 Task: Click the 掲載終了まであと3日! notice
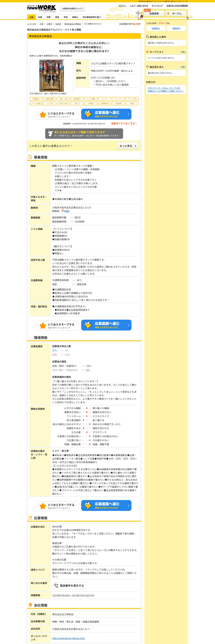pyautogui.click(x=124, y=123)
